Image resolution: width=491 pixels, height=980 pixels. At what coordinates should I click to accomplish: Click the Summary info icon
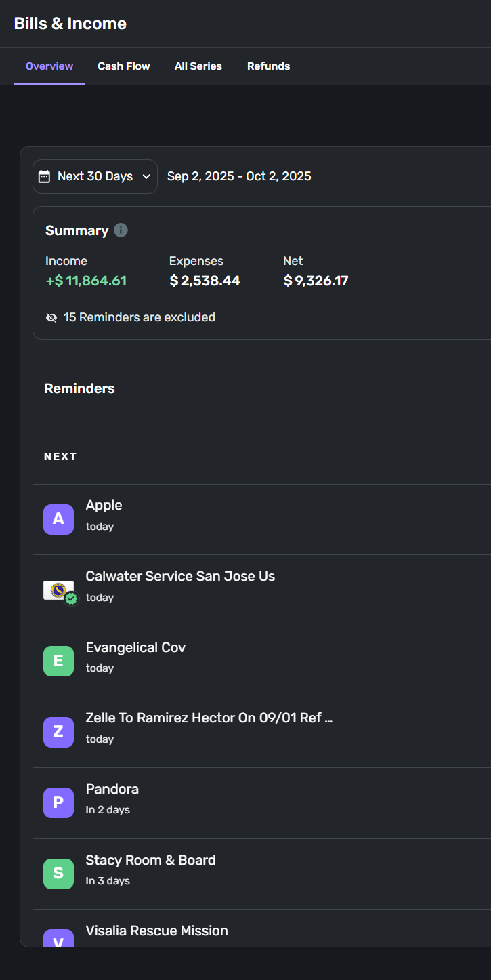(121, 230)
